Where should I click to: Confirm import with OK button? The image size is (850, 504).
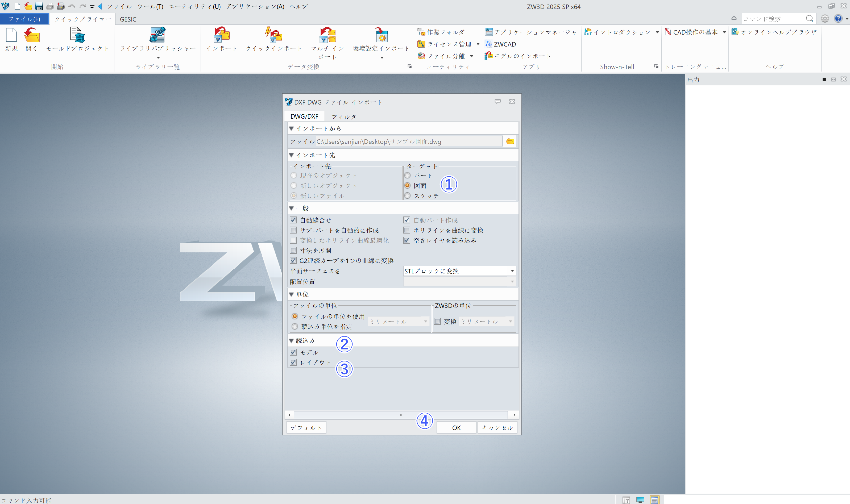tap(456, 428)
